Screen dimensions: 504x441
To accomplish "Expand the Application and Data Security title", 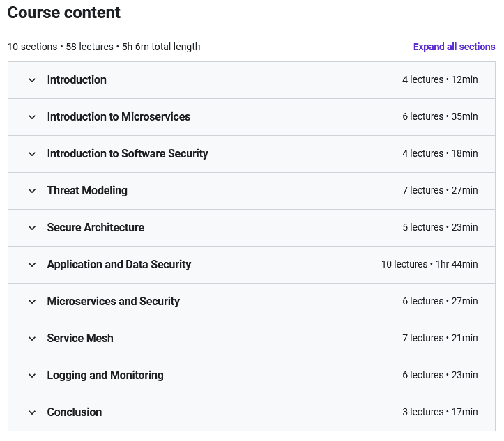I will [119, 264].
